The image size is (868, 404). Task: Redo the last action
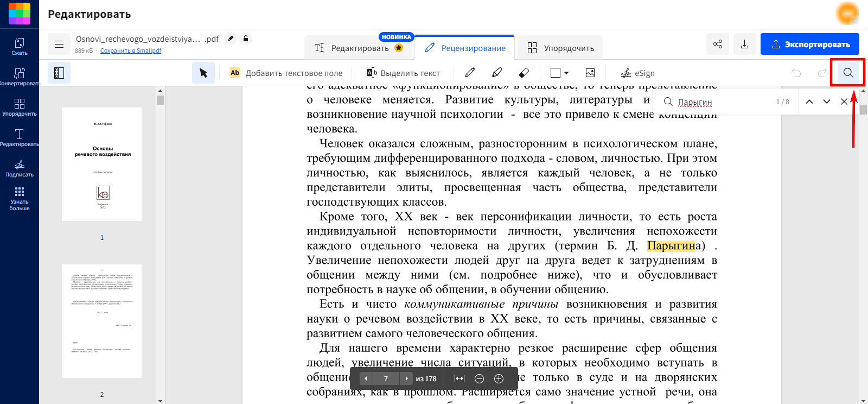tap(822, 73)
